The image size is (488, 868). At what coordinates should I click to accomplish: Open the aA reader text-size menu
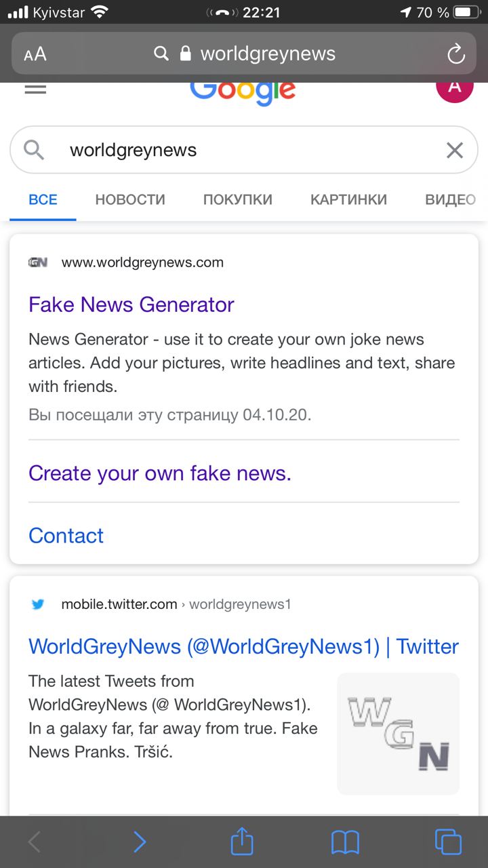click(x=35, y=54)
